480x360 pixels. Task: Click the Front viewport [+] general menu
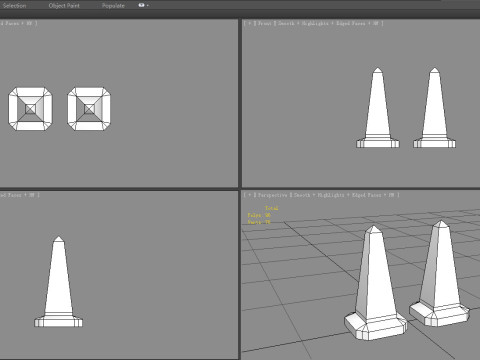click(249, 23)
